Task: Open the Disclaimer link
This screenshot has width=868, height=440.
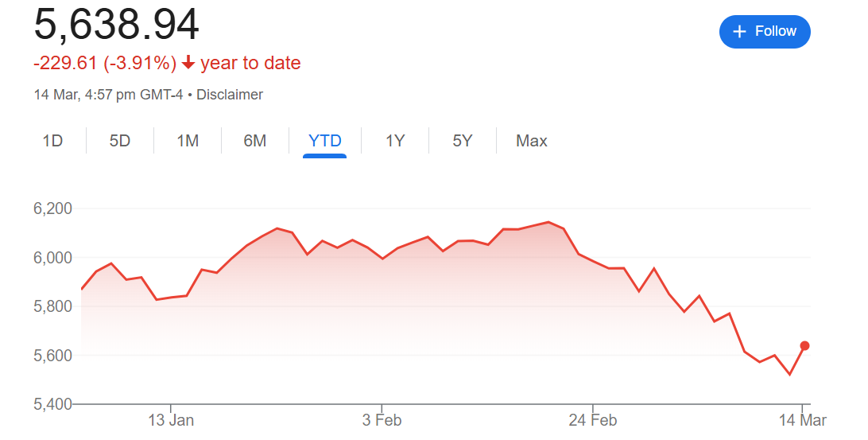Action: [x=230, y=95]
